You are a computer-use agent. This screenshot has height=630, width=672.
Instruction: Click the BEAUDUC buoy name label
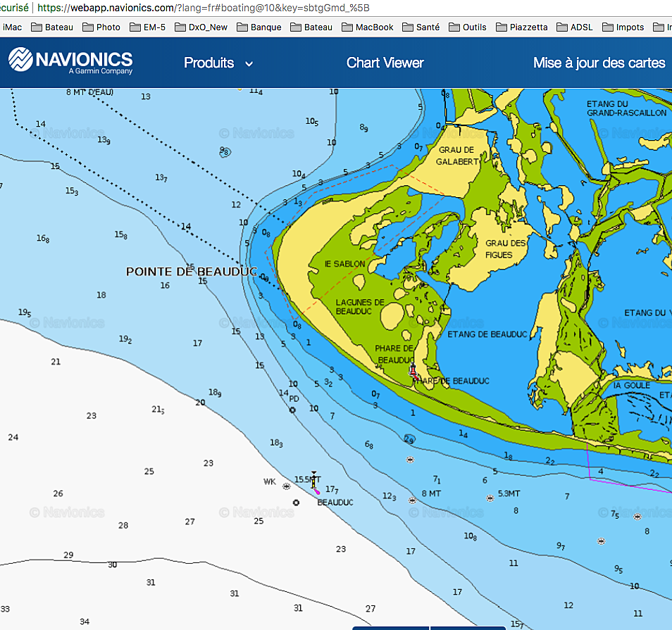pos(335,503)
